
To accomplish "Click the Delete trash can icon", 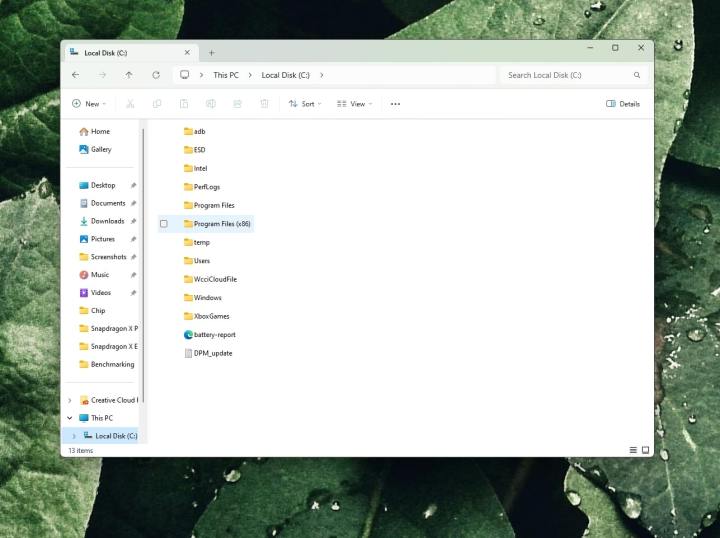I will 264,104.
